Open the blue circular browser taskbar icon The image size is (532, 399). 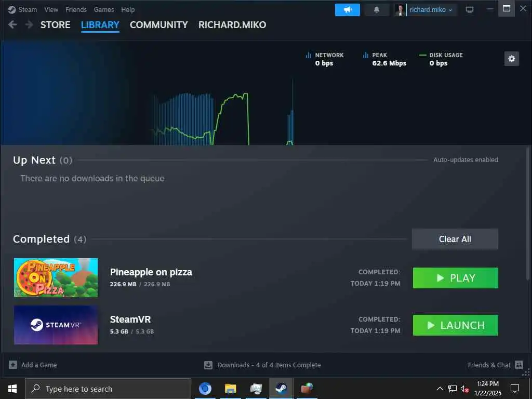click(x=205, y=389)
